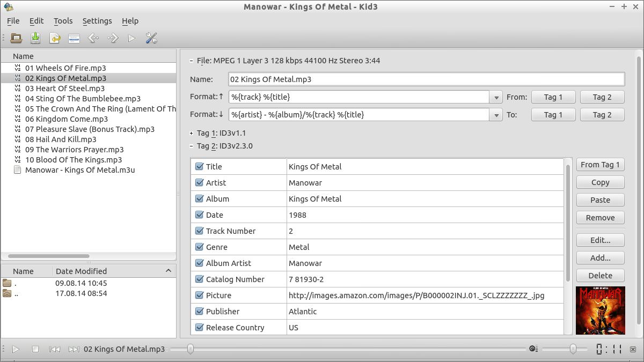The height and width of the screenshot is (362, 644).
Task: Open the Format-up pattern dropdown
Action: 495,97
